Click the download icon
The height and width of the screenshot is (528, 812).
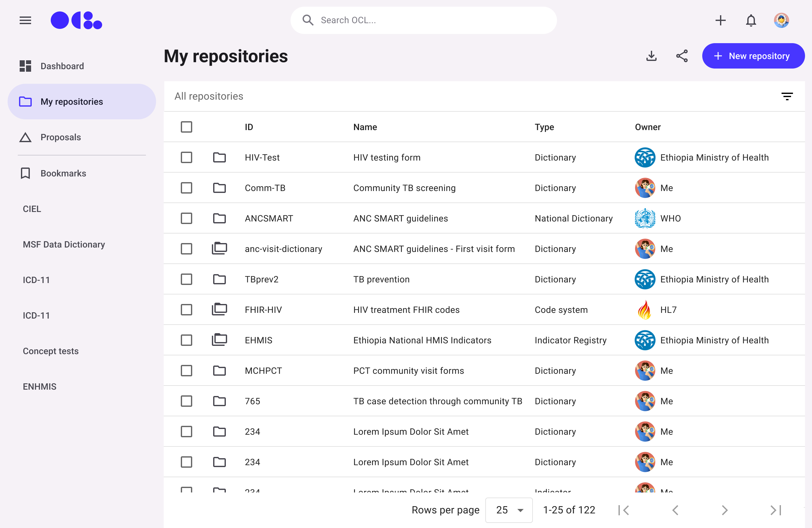(651, 56)
